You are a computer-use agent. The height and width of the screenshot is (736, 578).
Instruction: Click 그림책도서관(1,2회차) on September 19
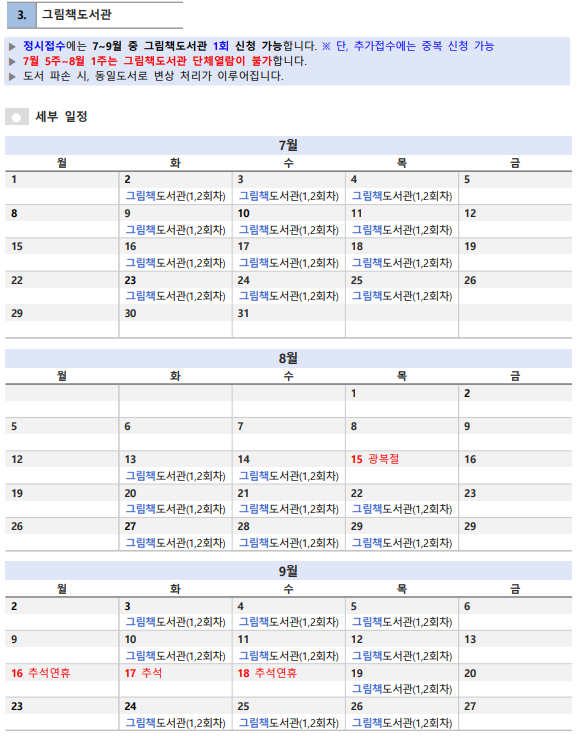pyautogui.click(x=402, y=689)
